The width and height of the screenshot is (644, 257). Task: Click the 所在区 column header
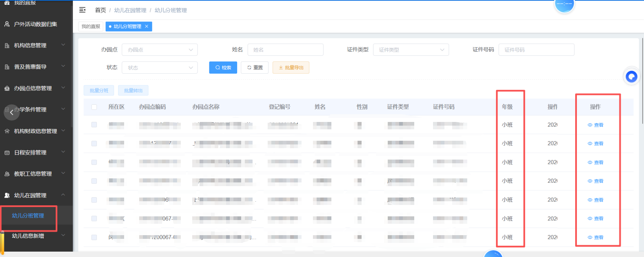pyautogui.click(x=116, y=107)
